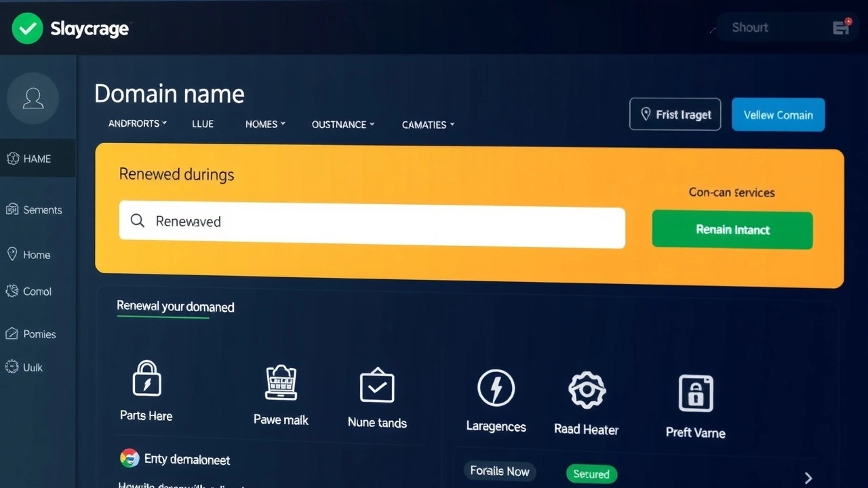The height and width of the screenshot is (488, 868).
Task: Click the Parts Here lock icon
Action: 146,378
